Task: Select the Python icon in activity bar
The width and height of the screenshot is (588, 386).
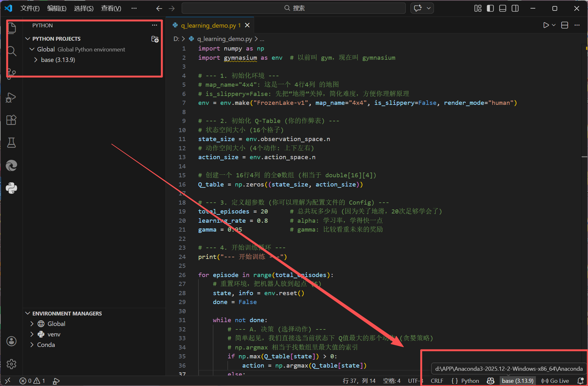Action: [11, 188]
